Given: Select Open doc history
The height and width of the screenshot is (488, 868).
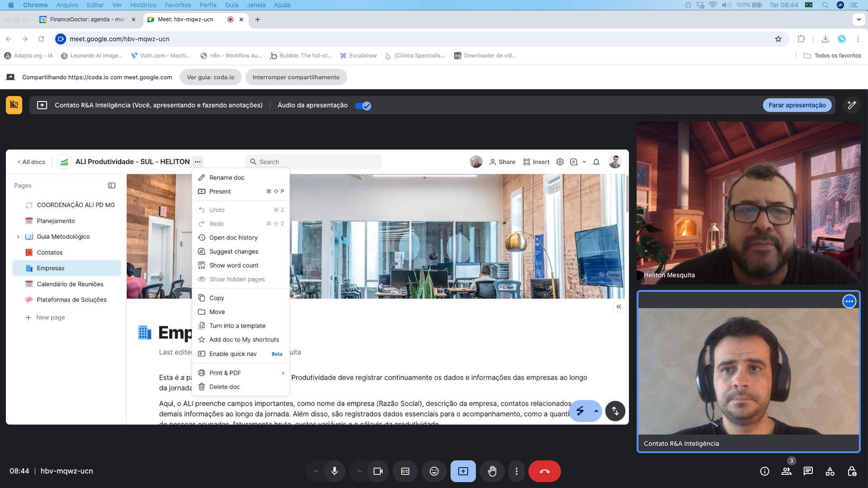Looking at the screenshot, I should point(241,237).
